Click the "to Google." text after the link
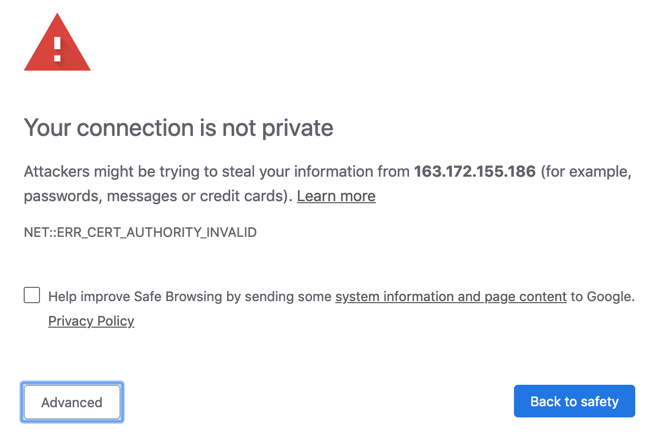Viewport: 662px width, 436px height. (603, 296)
